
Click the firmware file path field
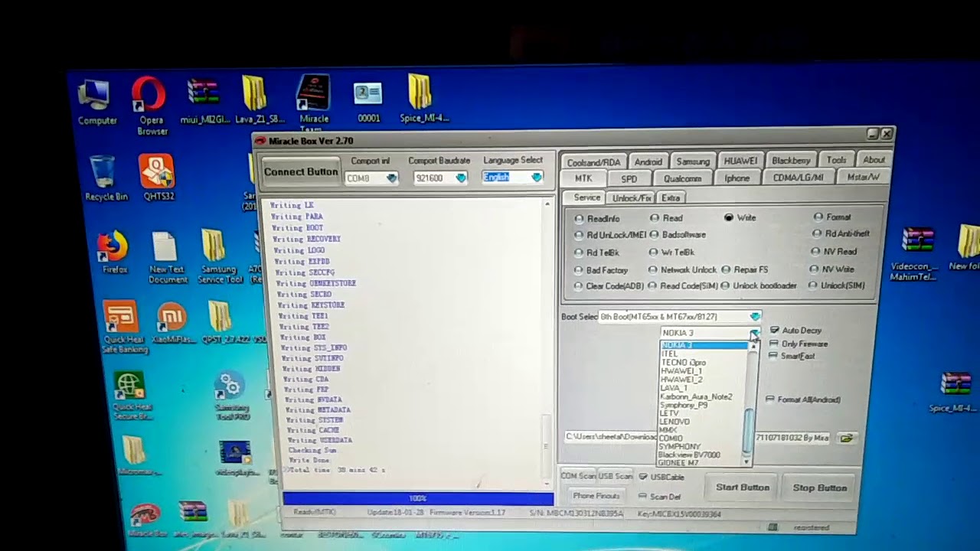[699, 438]
